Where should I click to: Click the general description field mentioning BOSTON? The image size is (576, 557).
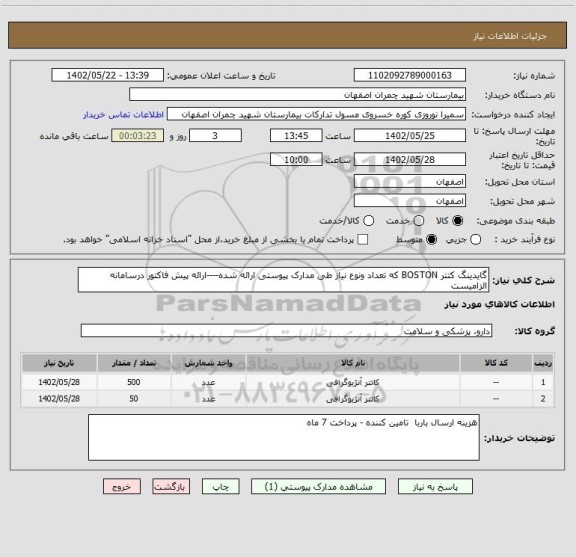pos(284,280)
